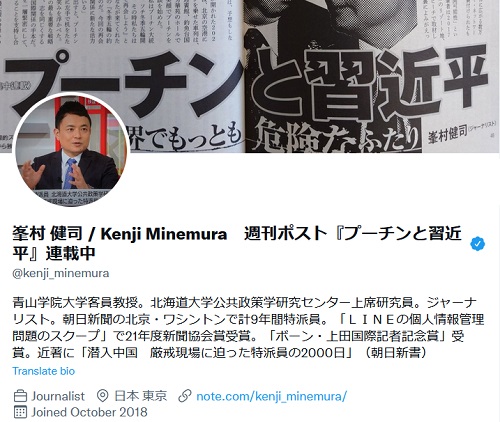
Task: Click the 日本 東京 location text
Action: point(140,396)
